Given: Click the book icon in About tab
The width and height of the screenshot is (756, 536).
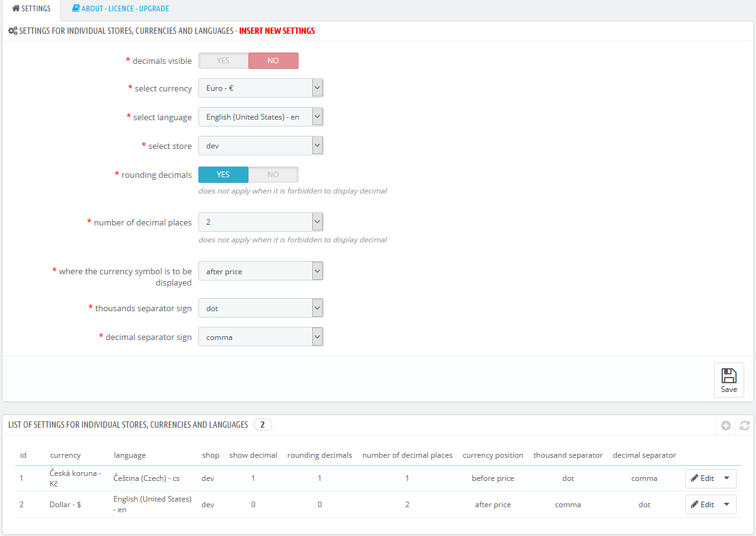Looking at the screenshot, I should point(76,9).
